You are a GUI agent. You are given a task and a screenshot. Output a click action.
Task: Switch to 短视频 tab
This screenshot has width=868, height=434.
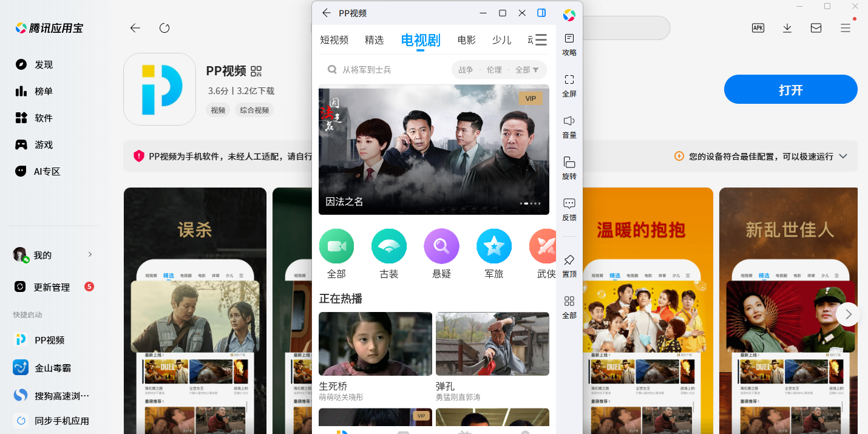click(334, 40)
